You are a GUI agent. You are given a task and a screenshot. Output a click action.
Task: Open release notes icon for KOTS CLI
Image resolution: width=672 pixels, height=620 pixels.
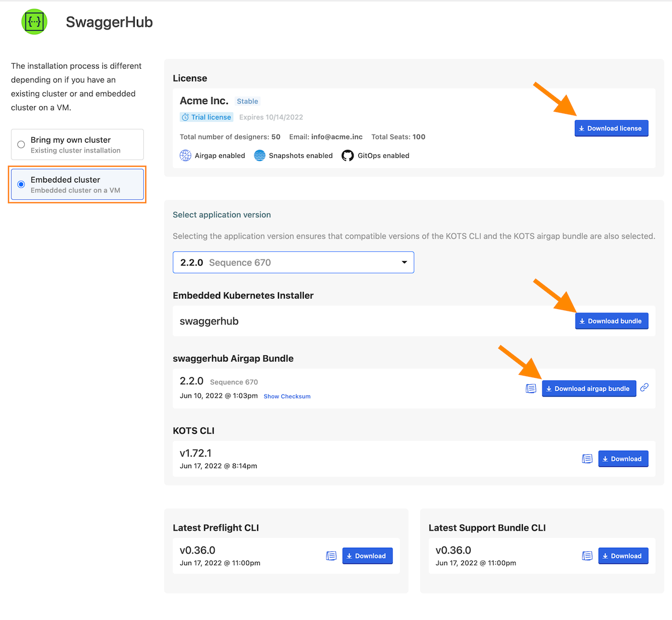(587, 459)
